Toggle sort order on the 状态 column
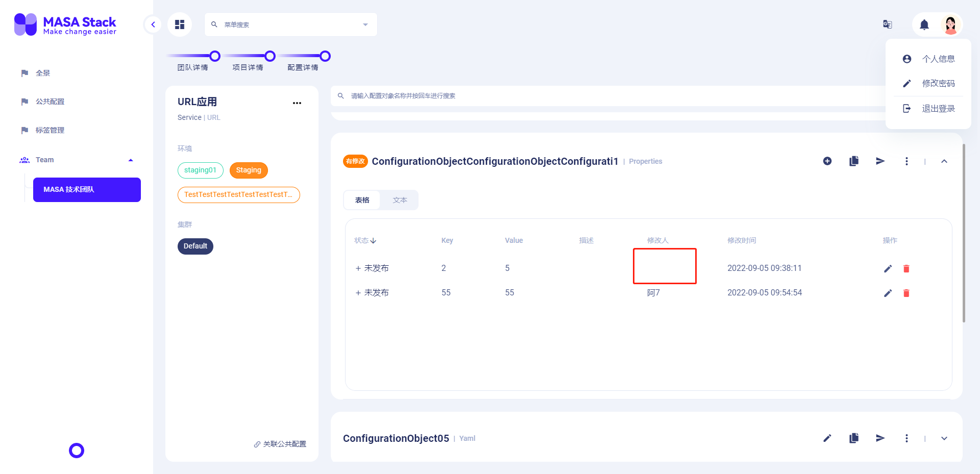Viewport: 980px width, 474px height. pos(364,240)
